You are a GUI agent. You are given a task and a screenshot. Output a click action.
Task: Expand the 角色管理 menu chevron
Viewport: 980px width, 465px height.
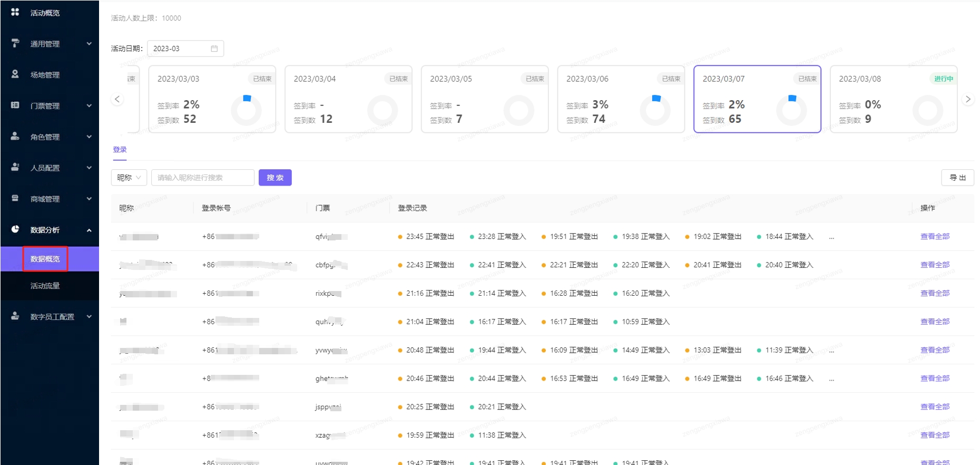(89, 137)
